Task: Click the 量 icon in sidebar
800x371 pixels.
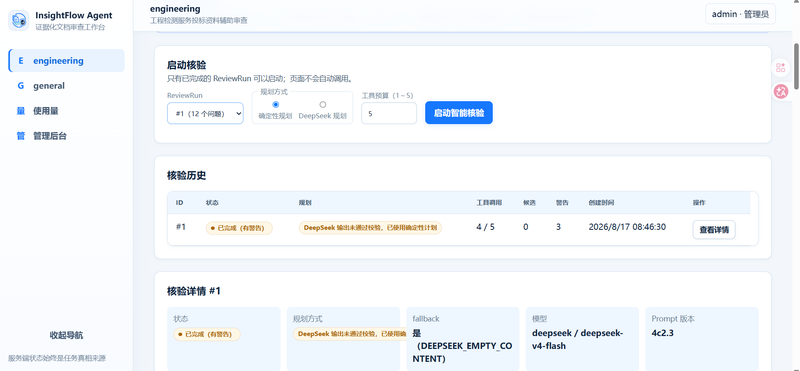Action: [x=21, y=111]
